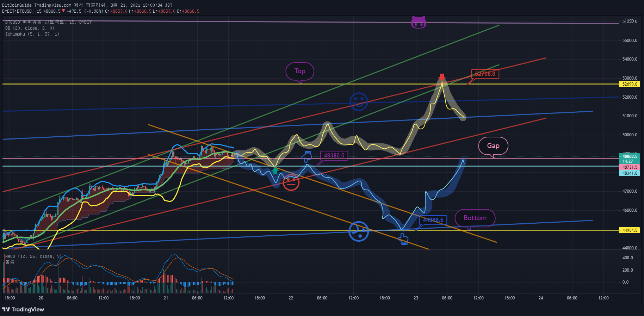Click the yellow 44954.5 axis price tag
The width and height of the screenshot is (644, 316).
pyautogui.click(x=629, y=230)
